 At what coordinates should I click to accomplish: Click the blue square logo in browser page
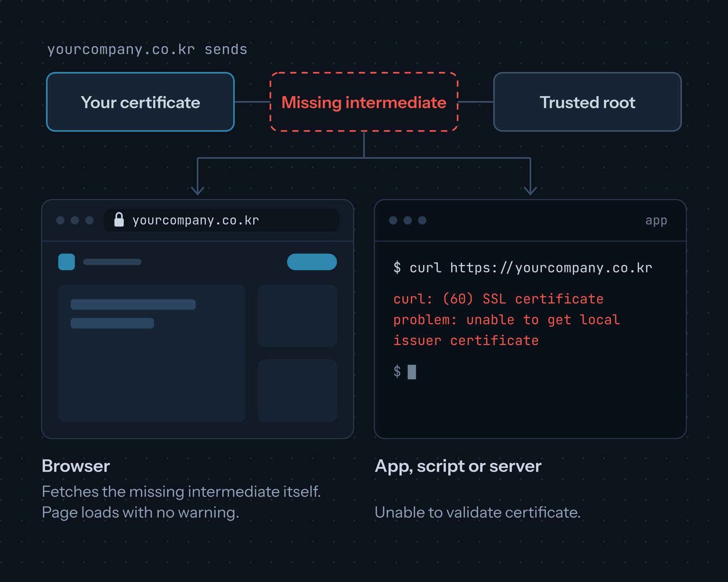click(66, 262)
